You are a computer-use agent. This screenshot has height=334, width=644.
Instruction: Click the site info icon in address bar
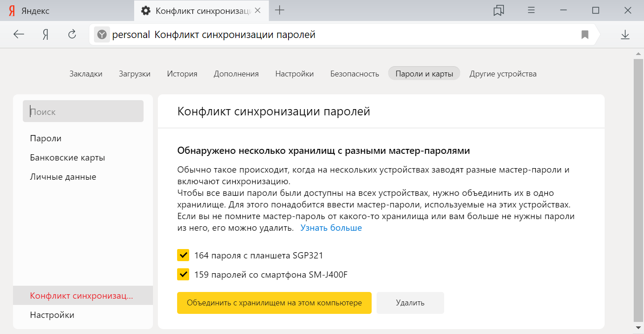102,34
